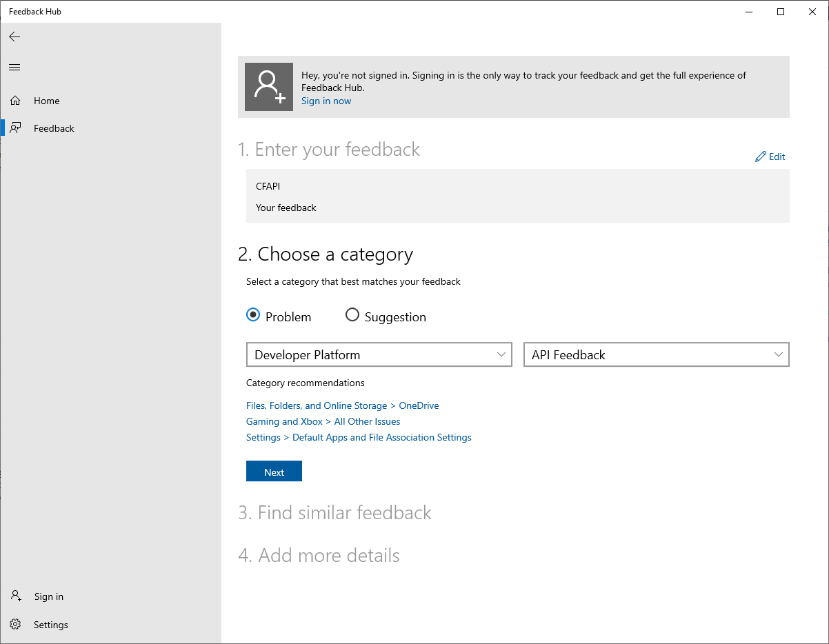
Task: Click the back arrow icon
Action: click(x=14, y=37)
